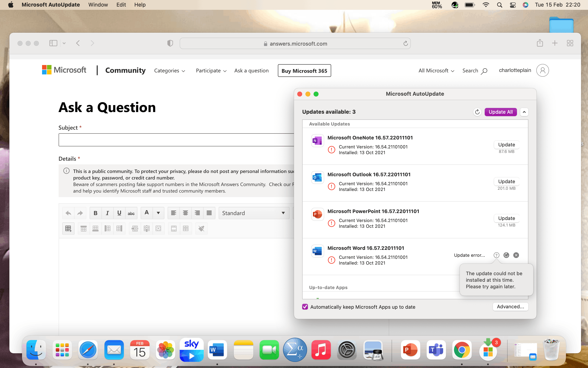Viewport: 588px width, 368px height.
Task: Click the Safari privacy shield icon
Action: 170,43
